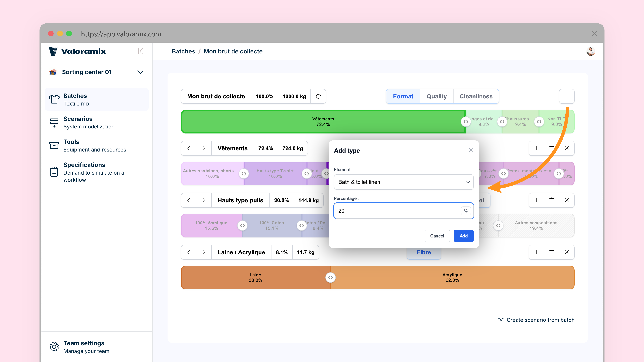
Task: Click the X icon in the Laine / Acrylique row
Action: pos(567,252)
